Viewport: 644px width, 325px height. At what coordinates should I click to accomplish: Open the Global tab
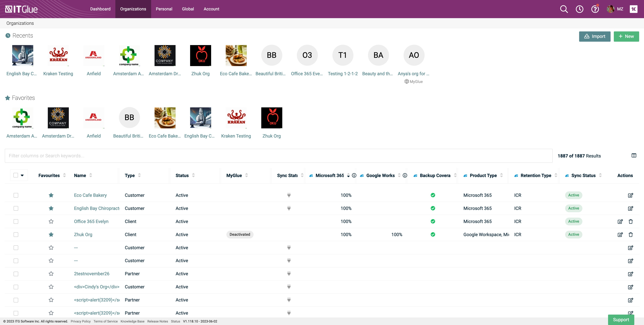pyautogui.click(x=188, y=9)
